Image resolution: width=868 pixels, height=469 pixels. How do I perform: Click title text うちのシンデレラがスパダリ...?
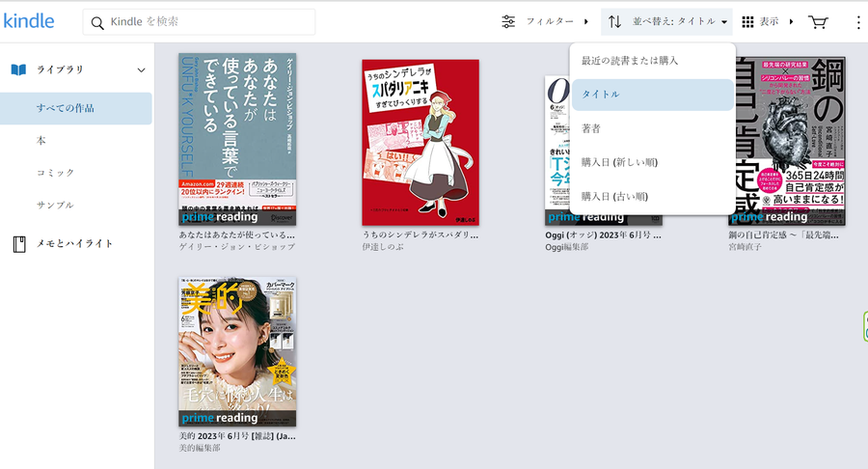(420, 234)
